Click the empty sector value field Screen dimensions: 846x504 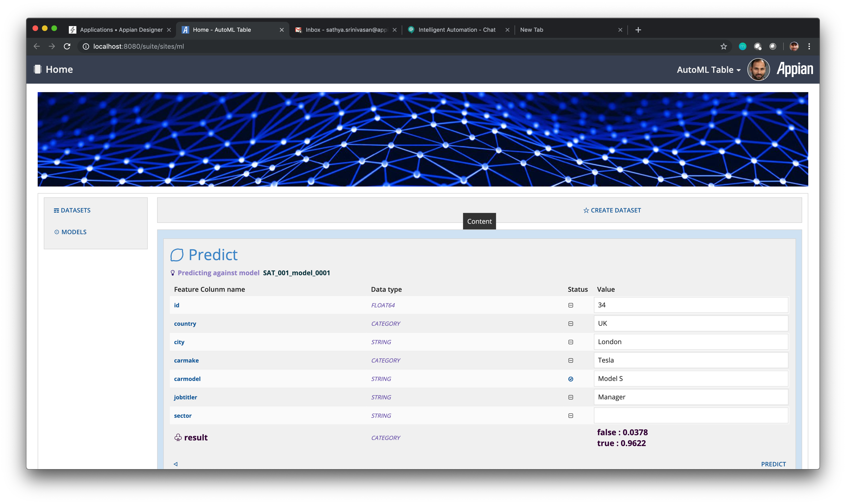pos(691,415)
